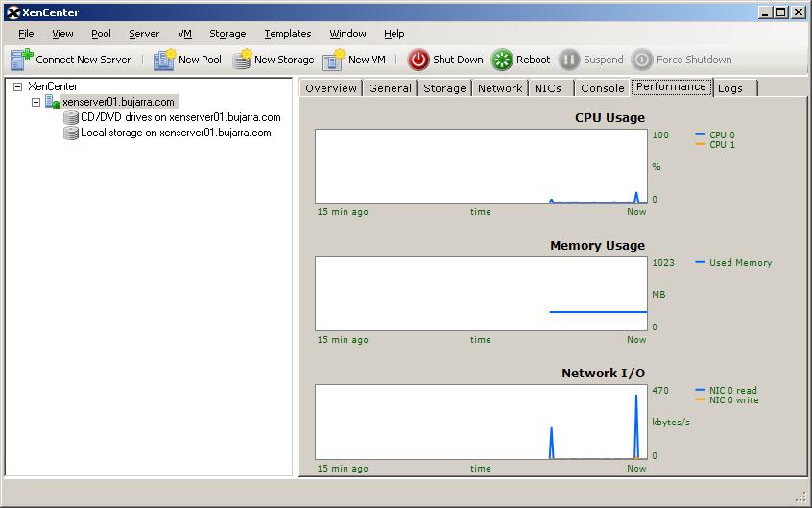Select xenserver01.bujarra.com in the tree

[119, 102]
